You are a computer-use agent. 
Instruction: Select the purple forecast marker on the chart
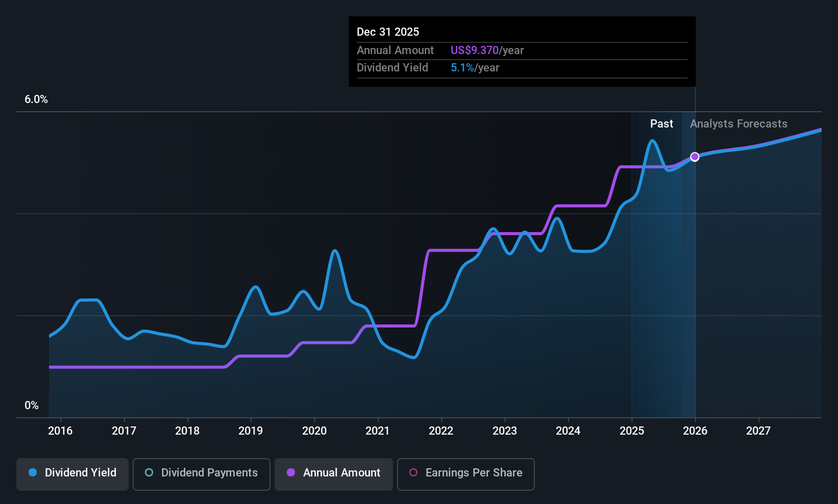[x=695, y=157]
